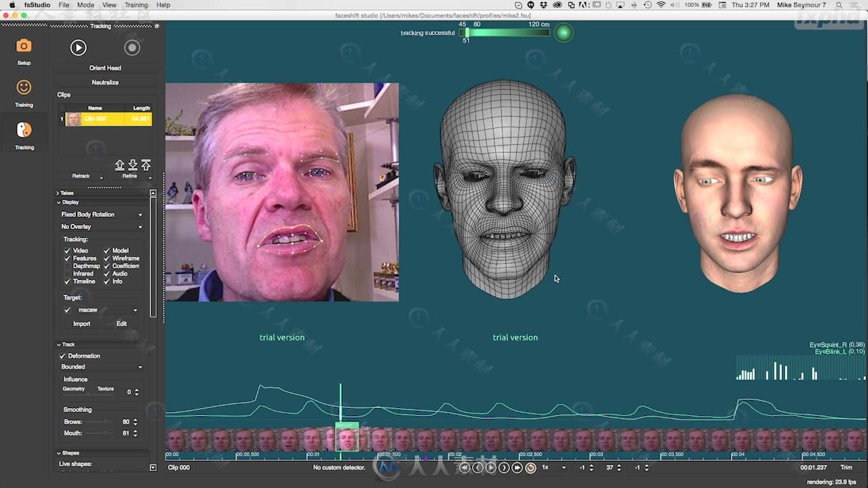This screenshot has height=488, width=868.
Task: Click the Import target button
Action: [x=81, y=324]
